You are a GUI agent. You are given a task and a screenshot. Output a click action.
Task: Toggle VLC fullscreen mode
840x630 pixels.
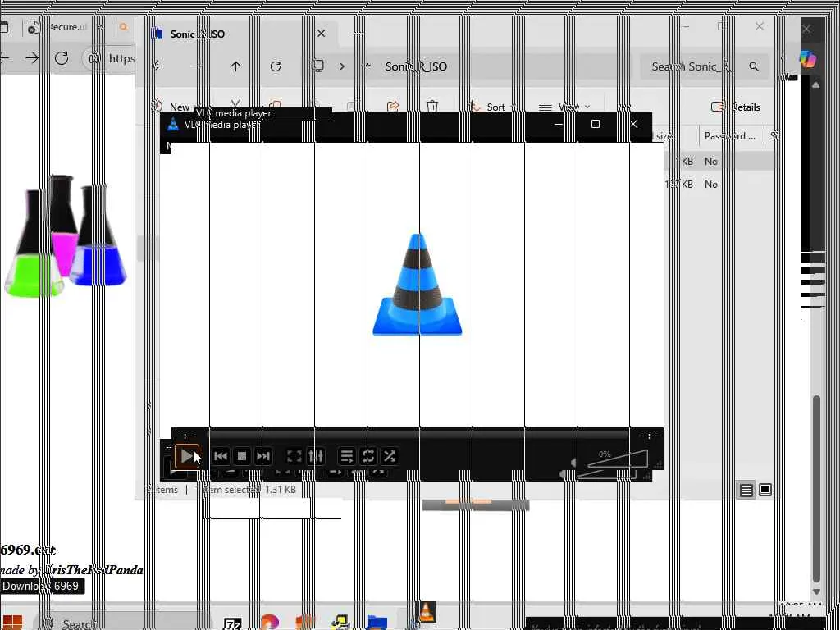(294, 456)
